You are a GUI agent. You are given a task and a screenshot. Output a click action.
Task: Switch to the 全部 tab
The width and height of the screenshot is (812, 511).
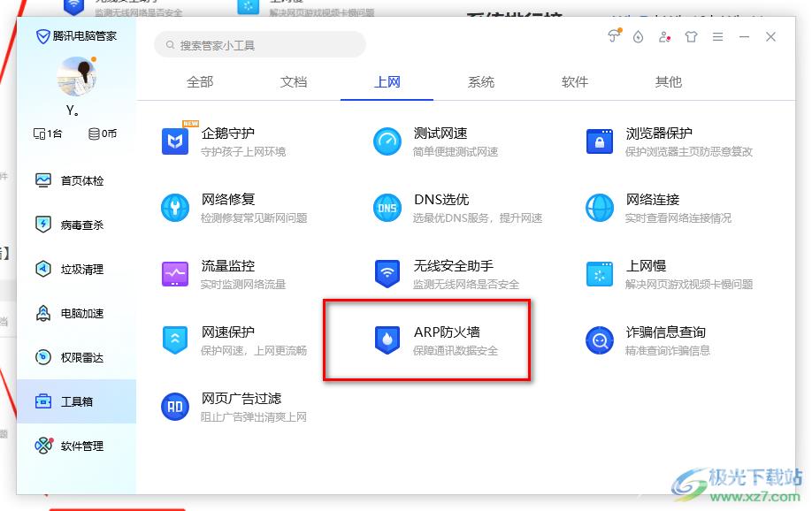click(200, 82)
